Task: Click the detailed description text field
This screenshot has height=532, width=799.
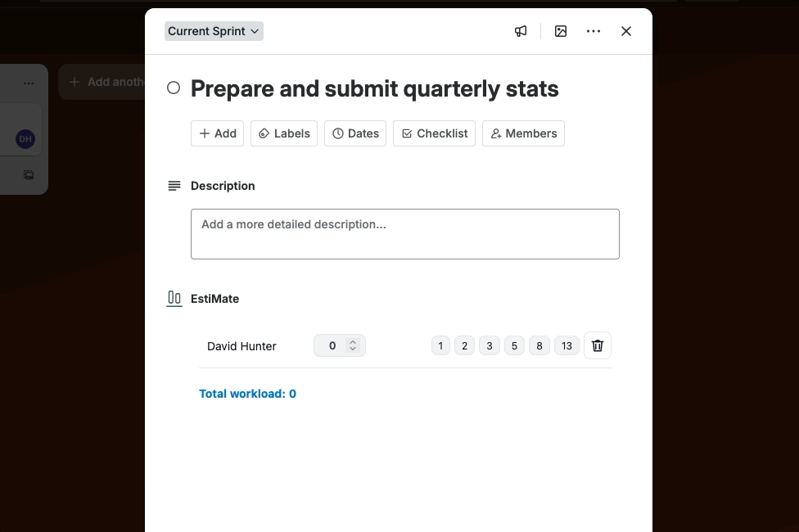Action: point(404,233)
